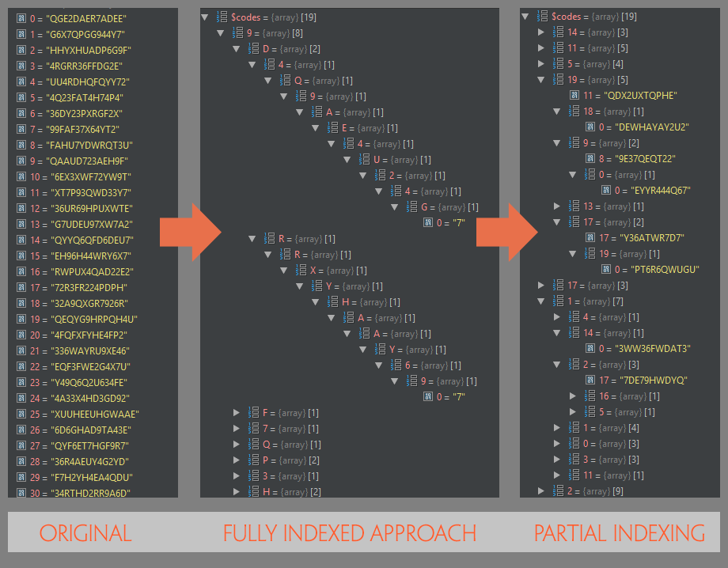Click the array icon of "G = {array} [1]"

[411, 207]
